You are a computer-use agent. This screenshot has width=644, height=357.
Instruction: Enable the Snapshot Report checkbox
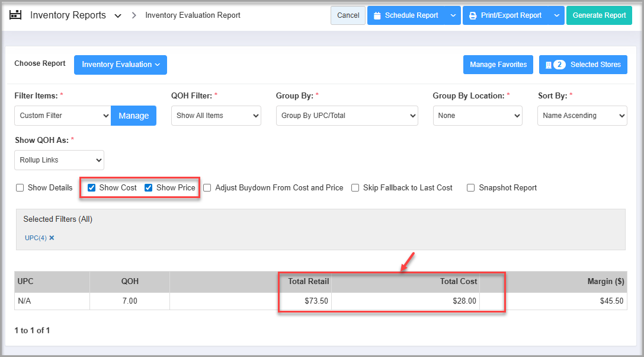470,188
